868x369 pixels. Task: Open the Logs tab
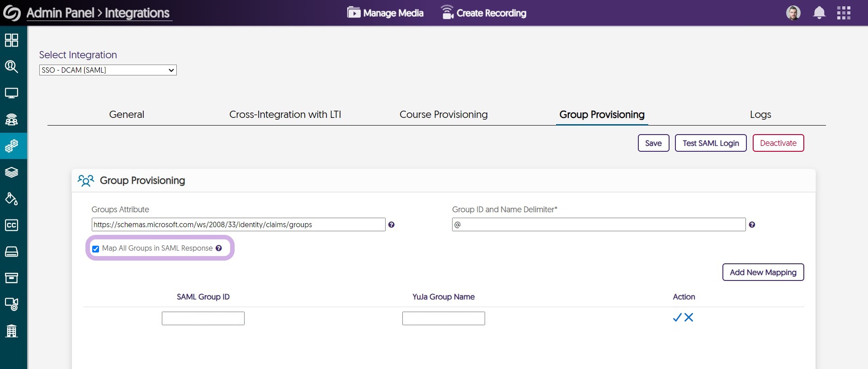(760, 115)
